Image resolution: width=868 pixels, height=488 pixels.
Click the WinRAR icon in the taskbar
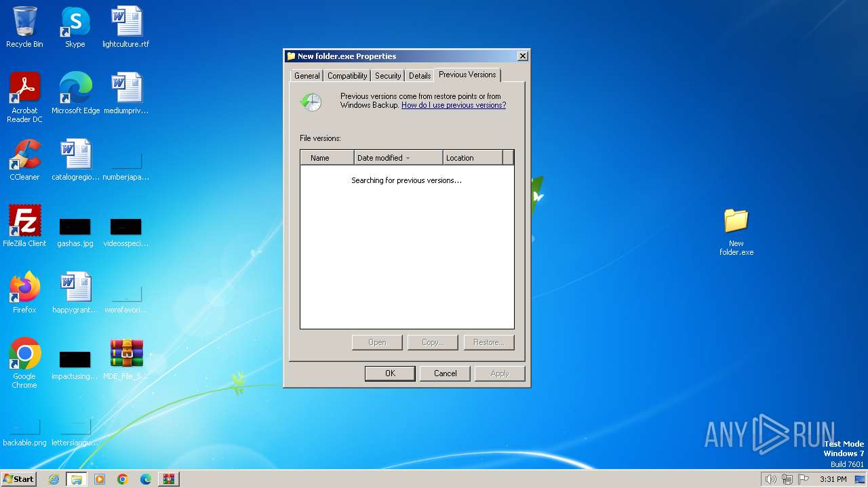point(169,479)
